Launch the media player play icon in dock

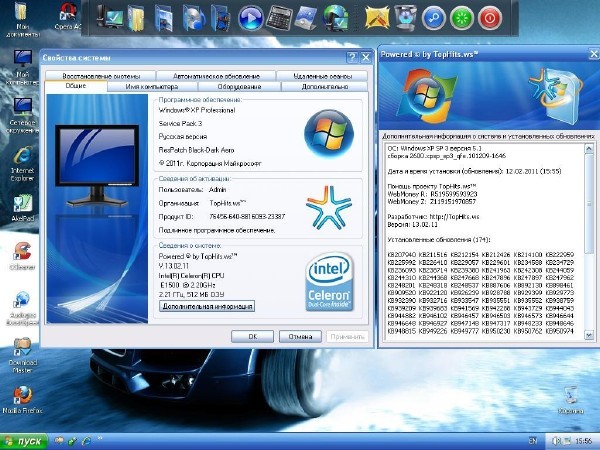click(251, 18)
